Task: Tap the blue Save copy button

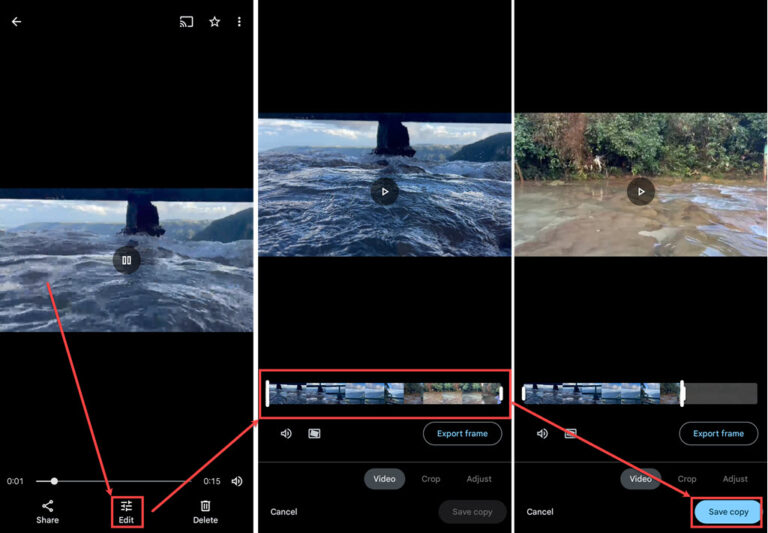Action: 728,512
